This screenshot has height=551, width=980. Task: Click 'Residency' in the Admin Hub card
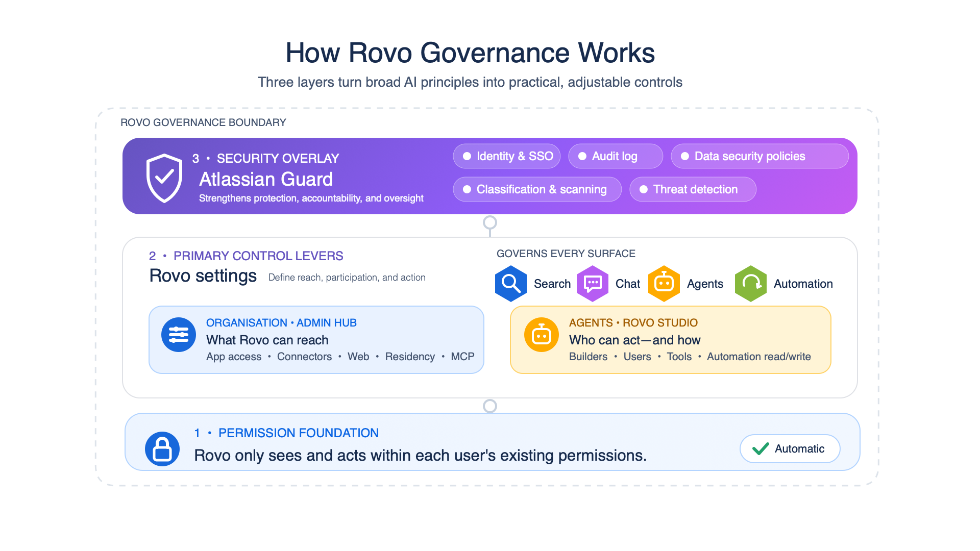pos(410,357)
